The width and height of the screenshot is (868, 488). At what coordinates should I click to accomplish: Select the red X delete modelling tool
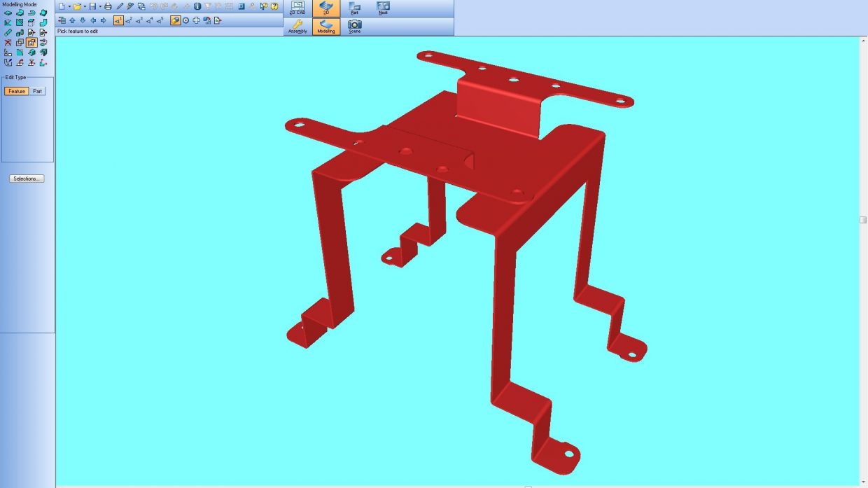point(8,43)
